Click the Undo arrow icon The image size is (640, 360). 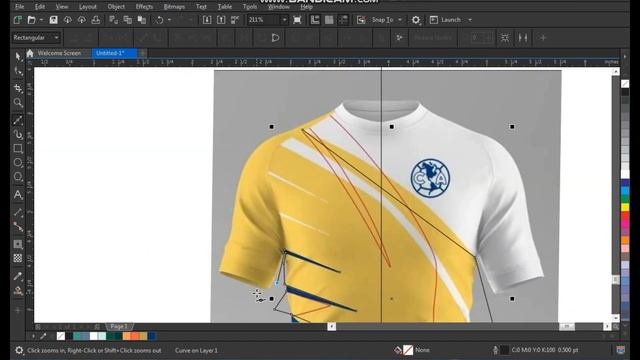point(160,20)
